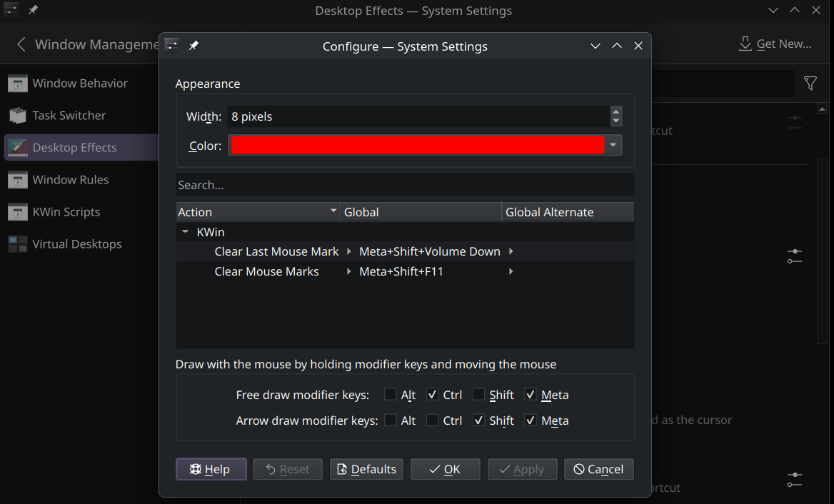Enable Ctrl for arrow draw modifier

pyautogui.click(x=433, y=420)
